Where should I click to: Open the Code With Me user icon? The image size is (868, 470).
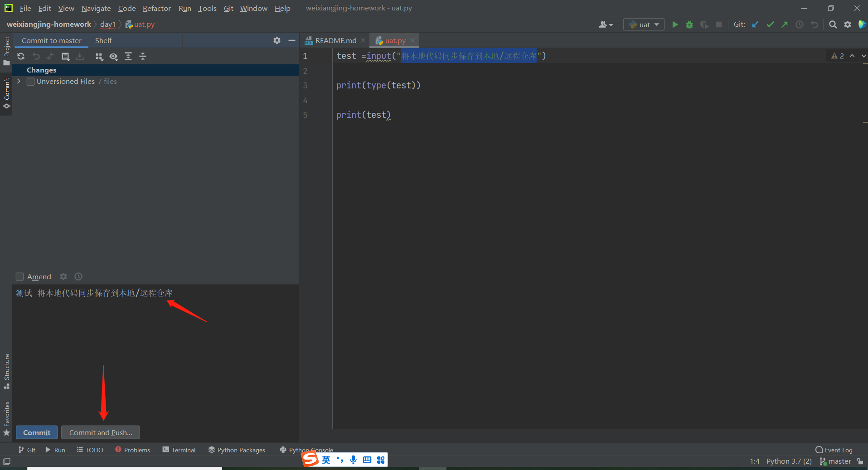point(606,24)
